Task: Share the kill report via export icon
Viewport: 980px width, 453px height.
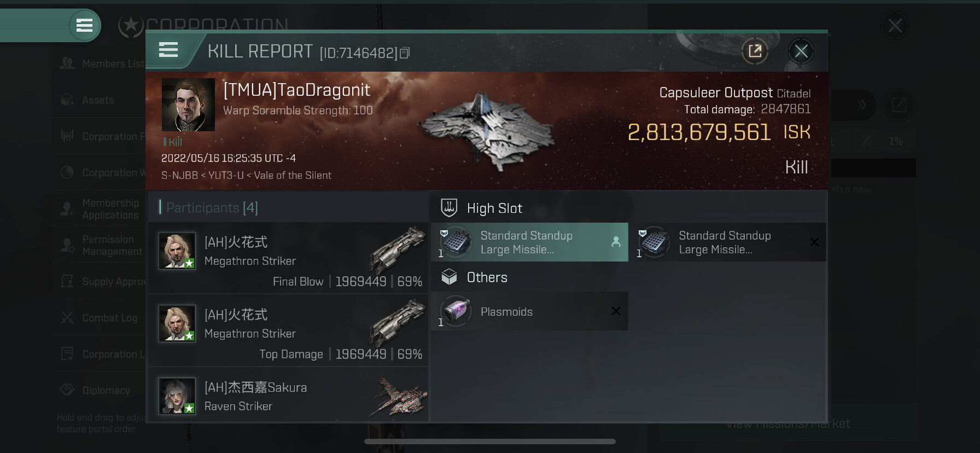Action: (x=755, y=51)
